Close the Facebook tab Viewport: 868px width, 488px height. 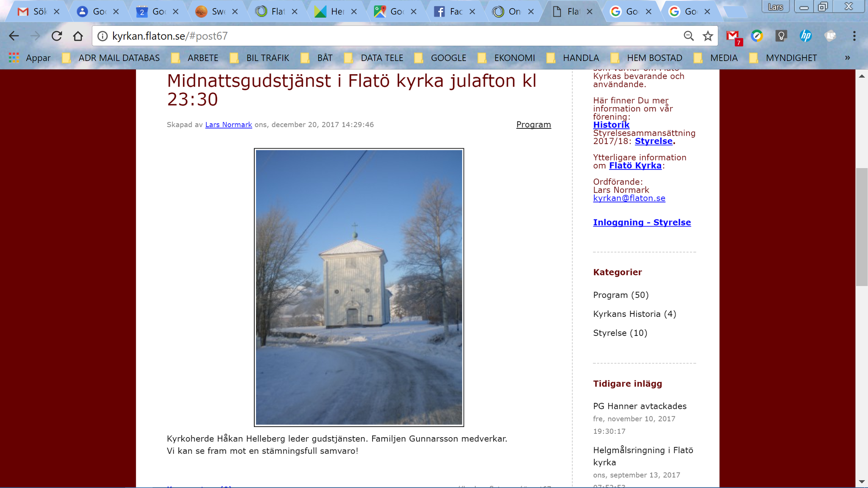[x=472, y=11]
